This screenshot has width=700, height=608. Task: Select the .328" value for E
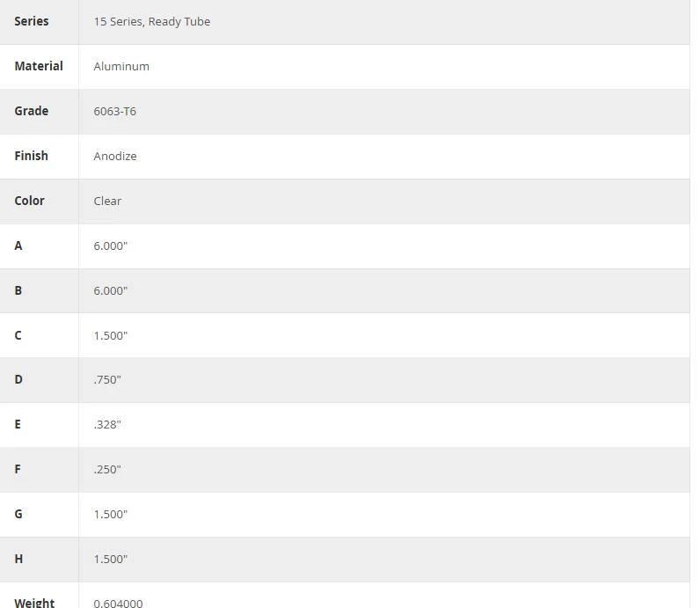[107, 424]
